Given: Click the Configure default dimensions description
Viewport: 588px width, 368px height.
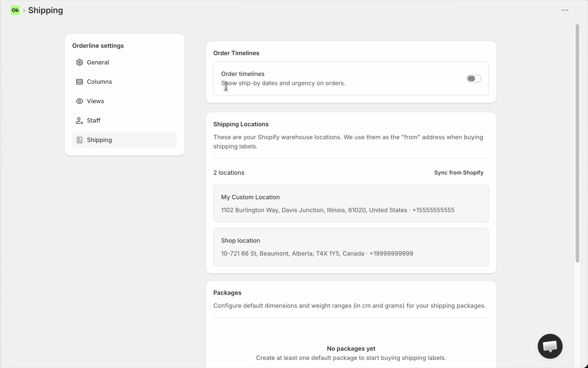Looking at the screenshot, I should 349,306.
